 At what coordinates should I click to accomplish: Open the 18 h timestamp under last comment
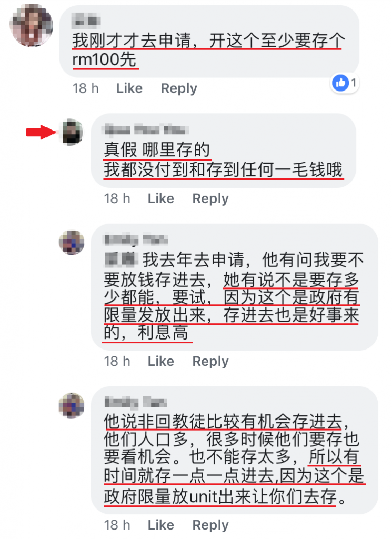[x=117, y=525]
